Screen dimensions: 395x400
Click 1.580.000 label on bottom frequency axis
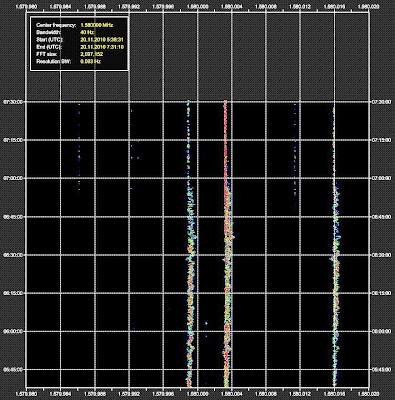tap(197, 393)
